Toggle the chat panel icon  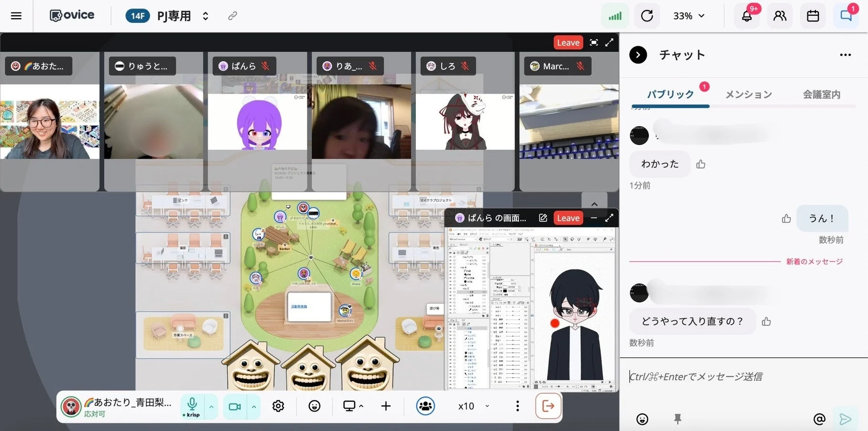coord(846,16)
